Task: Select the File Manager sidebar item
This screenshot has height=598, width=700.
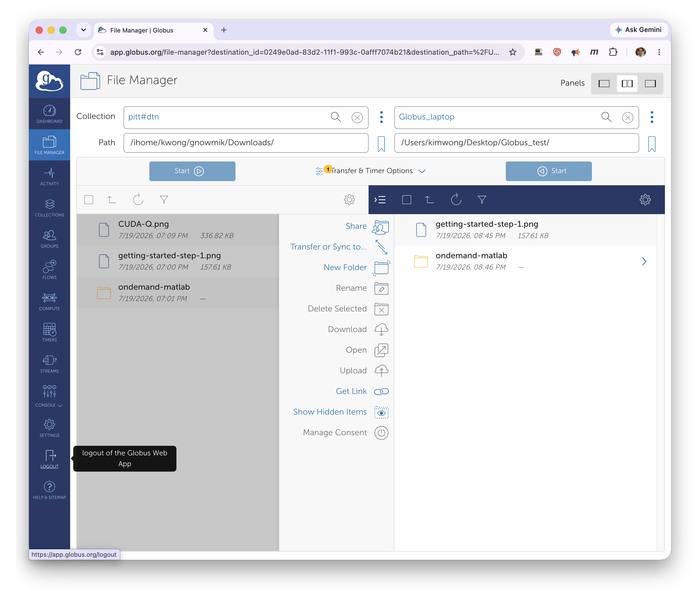Action: tap(49, 145)
